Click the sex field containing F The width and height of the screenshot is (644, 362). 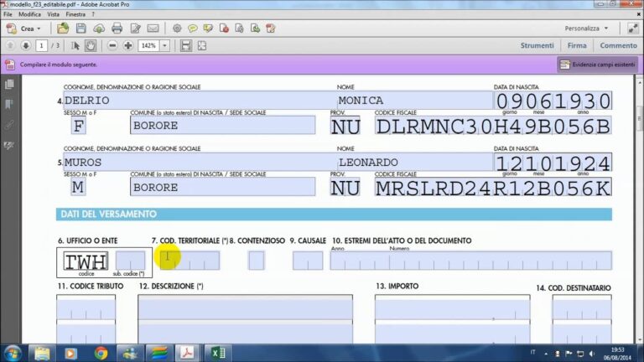tap(78, 125)
